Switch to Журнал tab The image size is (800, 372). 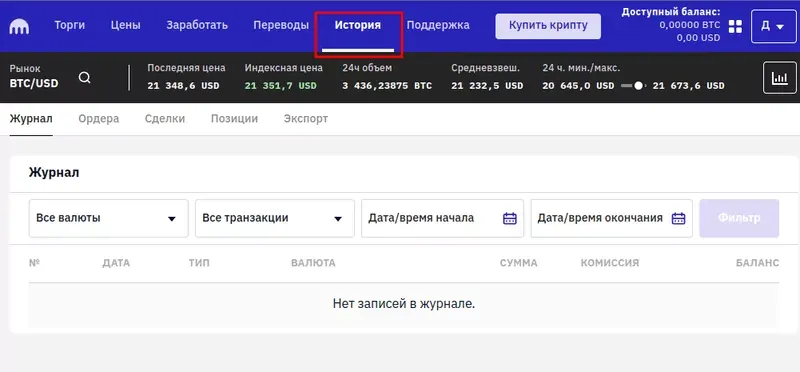31,119
